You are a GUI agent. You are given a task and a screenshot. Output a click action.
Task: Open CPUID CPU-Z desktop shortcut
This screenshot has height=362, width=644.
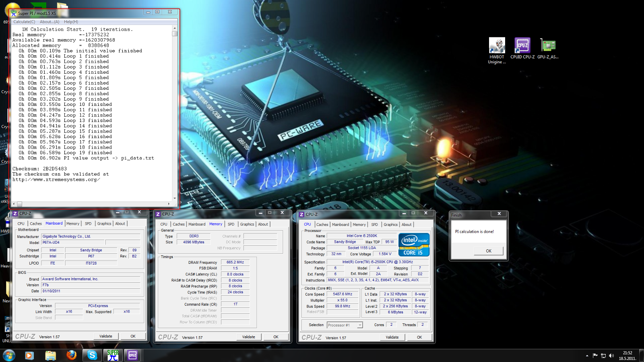(x=522, y=48)
